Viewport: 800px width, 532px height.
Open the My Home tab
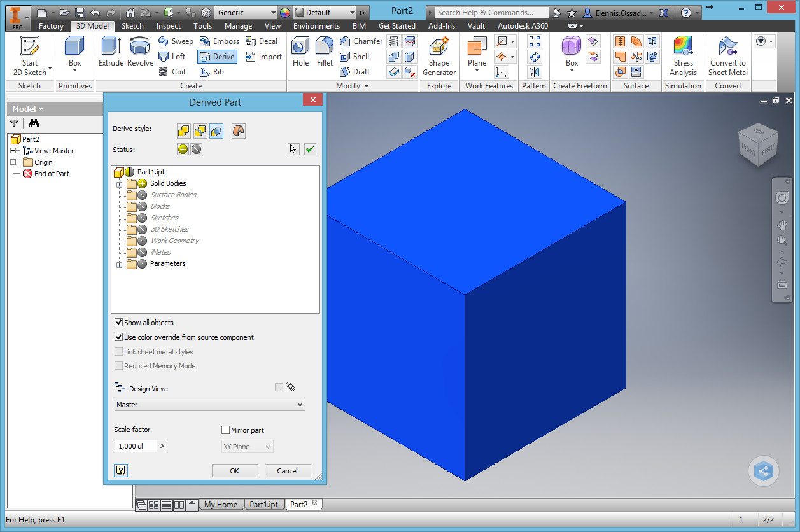pyautogui.click(x=220, y=505)
